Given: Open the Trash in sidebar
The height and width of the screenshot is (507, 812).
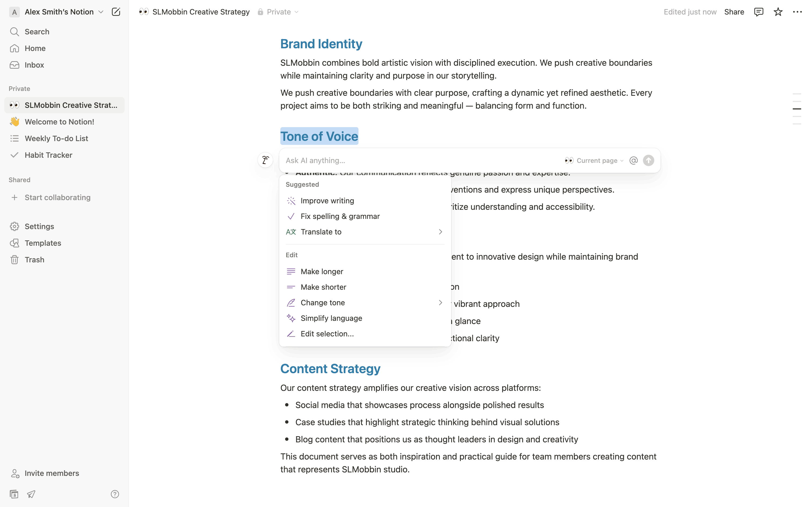Looking at the screenshot, I should 34,260.
